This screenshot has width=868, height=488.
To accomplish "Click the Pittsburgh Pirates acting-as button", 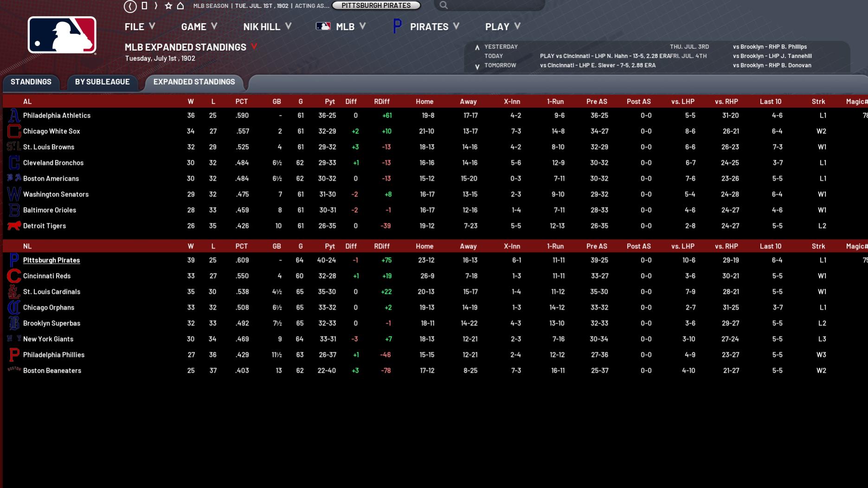I will 376,6.
